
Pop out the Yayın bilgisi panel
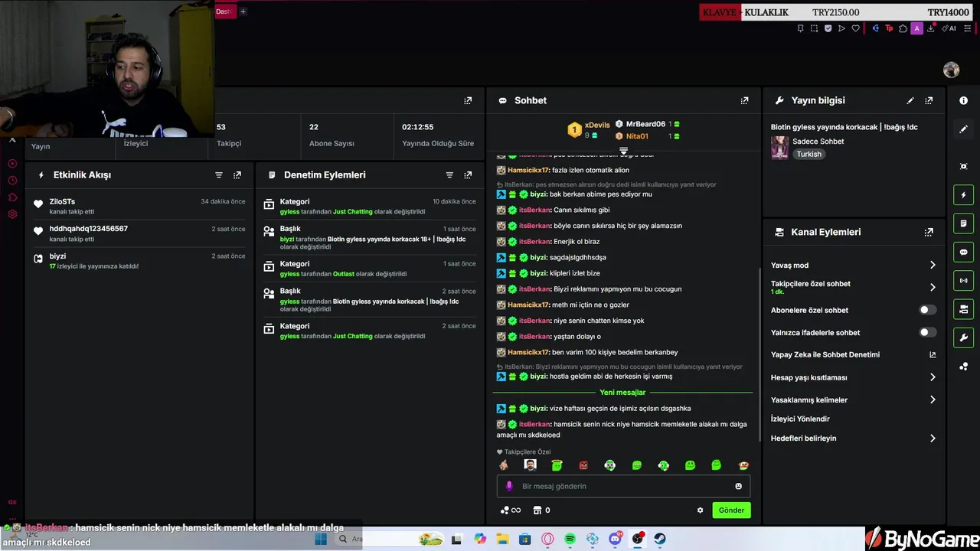929,100
